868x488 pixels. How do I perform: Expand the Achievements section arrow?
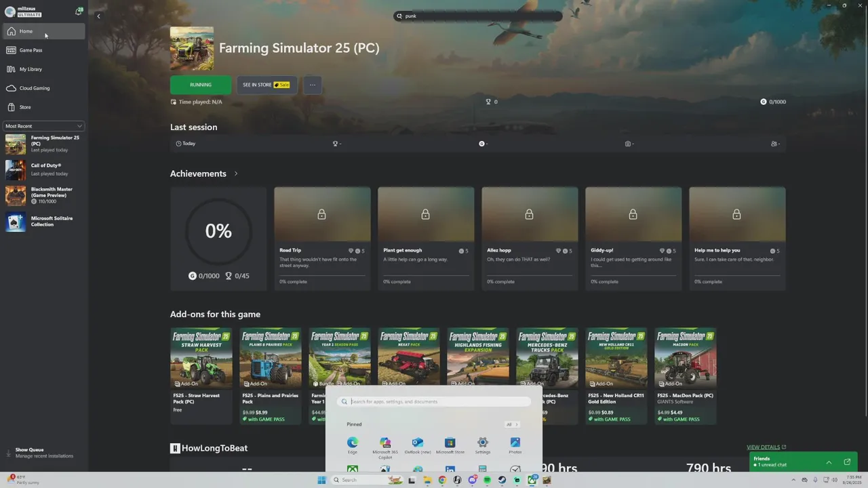236,174
